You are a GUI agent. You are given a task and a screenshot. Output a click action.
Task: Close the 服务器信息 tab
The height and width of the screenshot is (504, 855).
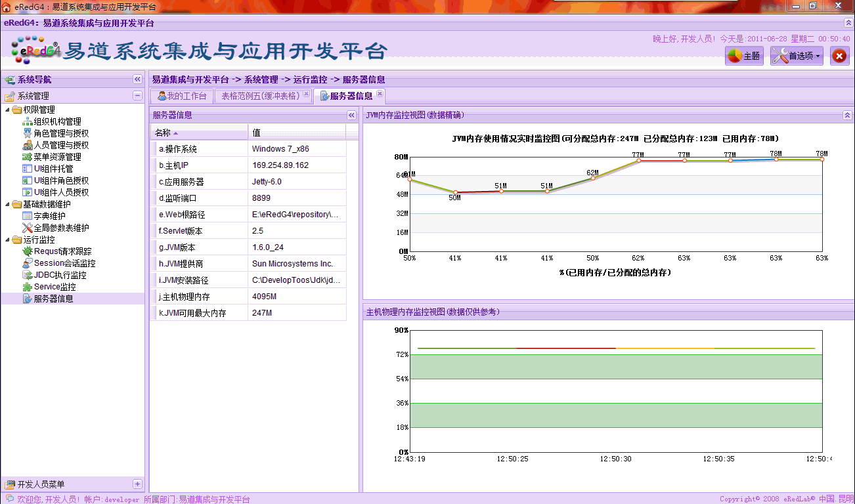[380, 94]
